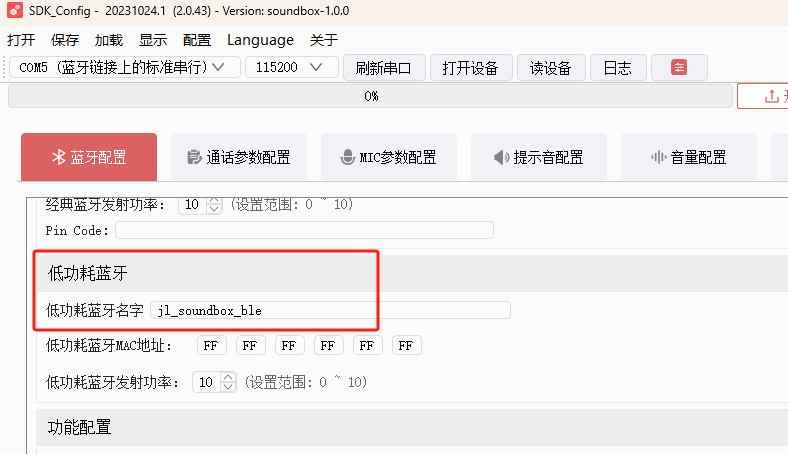
Task: Click the 低功耗蓝牙名字 field with jl_soundbox_ble
Action: [330, 310]
